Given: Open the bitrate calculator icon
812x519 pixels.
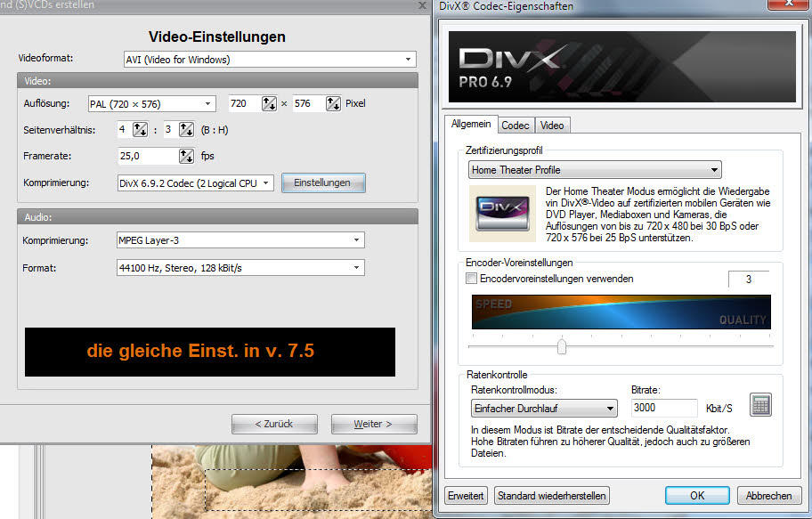Looking at the screenshot, I should point(760,405).
